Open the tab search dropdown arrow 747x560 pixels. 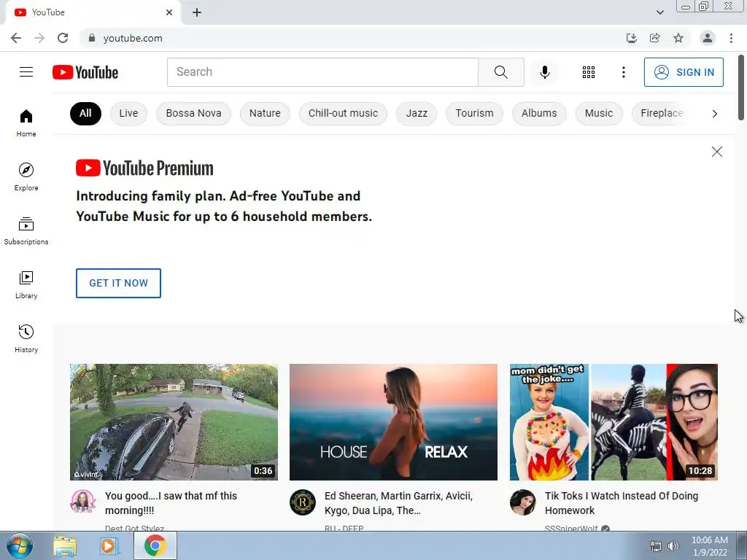pos(659,12)
